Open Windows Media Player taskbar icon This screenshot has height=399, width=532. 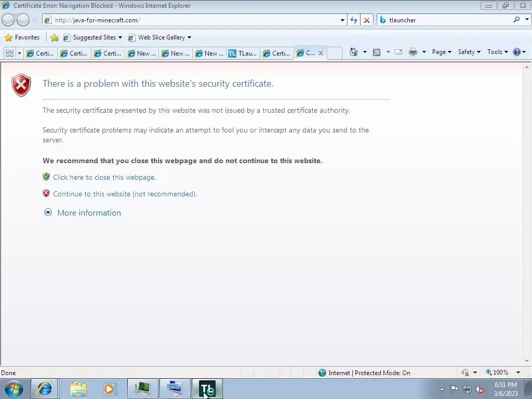coord(110,389)
